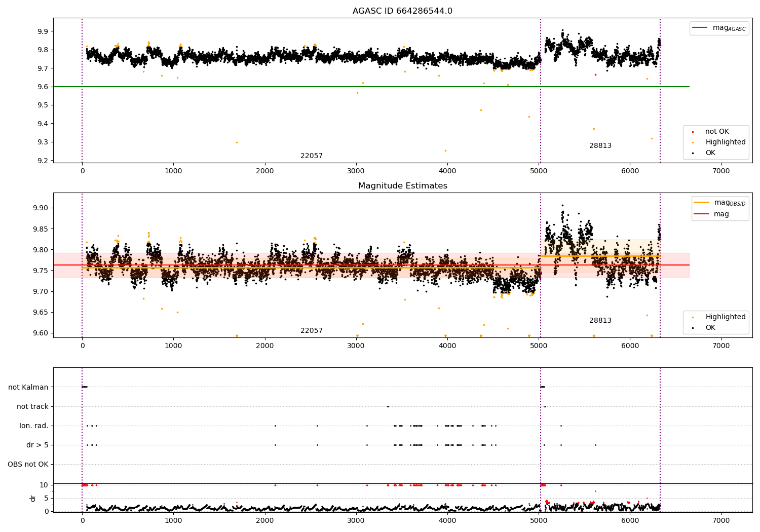Click the green mag AGASC line in top plot
Viewport: 760px width, 532px height.
(x=371, y=87)
